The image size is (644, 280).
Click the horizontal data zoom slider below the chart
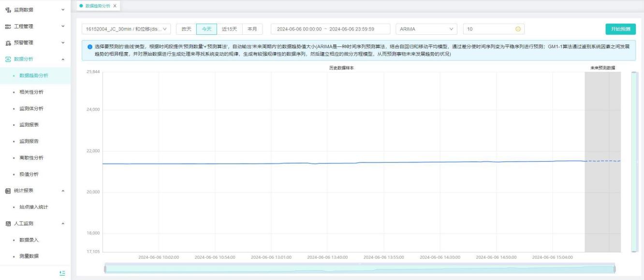coord(359,269)
